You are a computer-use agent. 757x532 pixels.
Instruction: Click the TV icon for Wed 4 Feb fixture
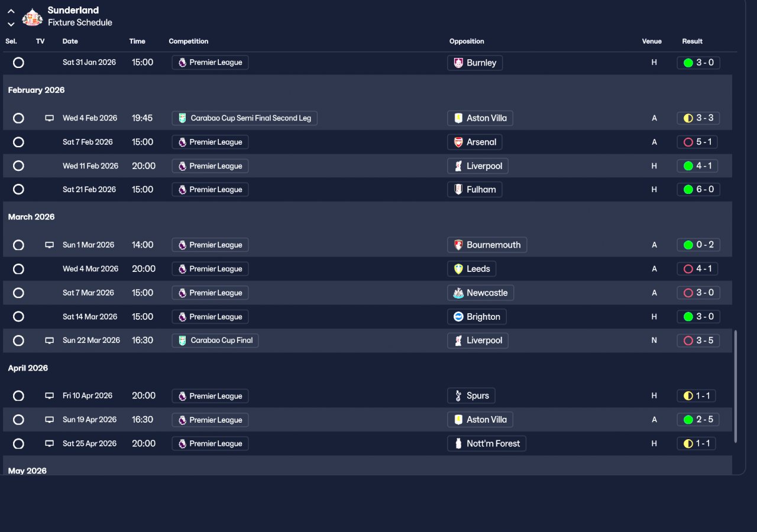50,118
